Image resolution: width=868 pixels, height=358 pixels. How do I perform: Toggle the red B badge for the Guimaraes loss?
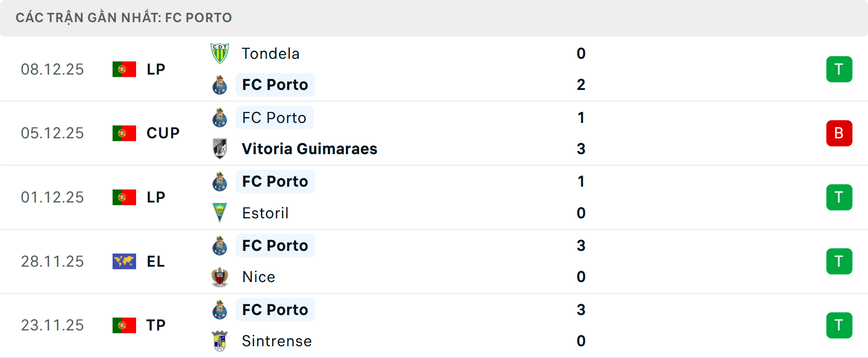point(840,133)
